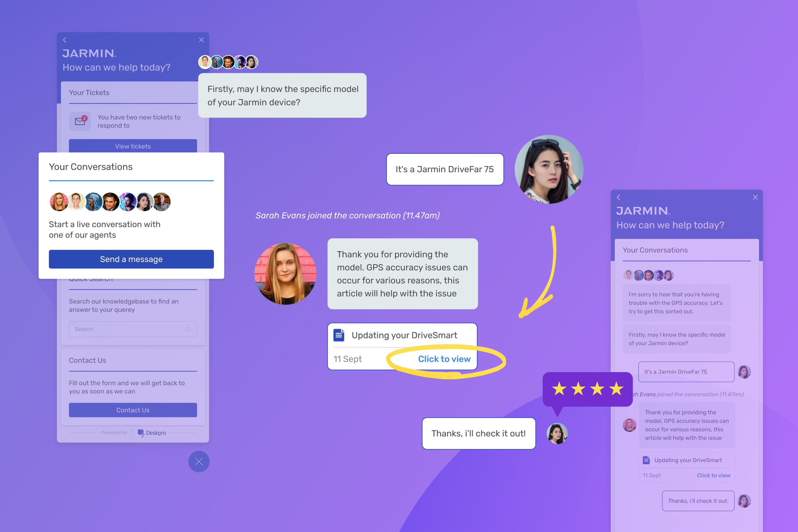Click Your Conversations heading in the right widget
This screenshot has height=532, width=798.
coord(655,250)
